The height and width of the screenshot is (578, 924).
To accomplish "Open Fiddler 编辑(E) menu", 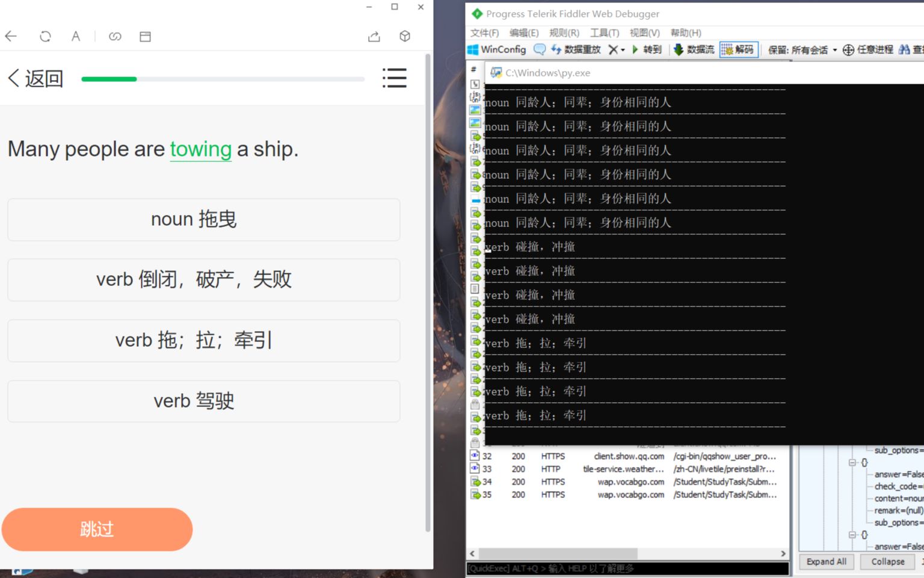I will click(x=524, y=33).
